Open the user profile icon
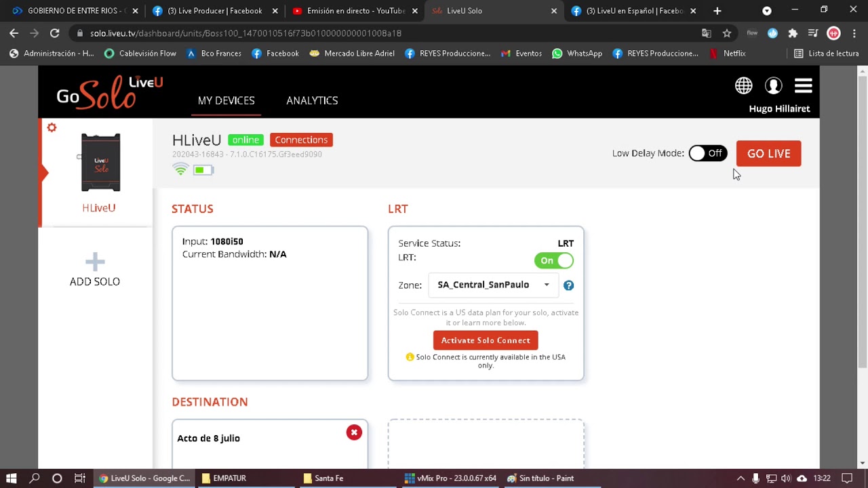This screenshot has height=488, width=868. [x=774, y=85]
